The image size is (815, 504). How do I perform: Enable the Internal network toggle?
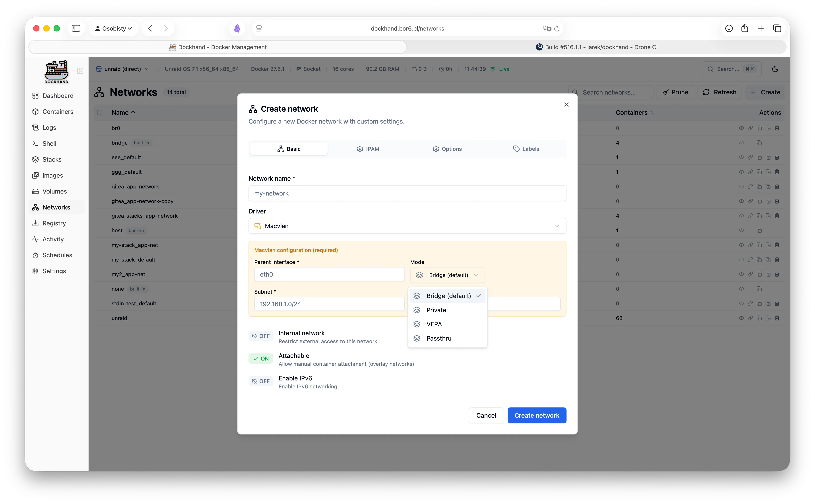point(261,336)
